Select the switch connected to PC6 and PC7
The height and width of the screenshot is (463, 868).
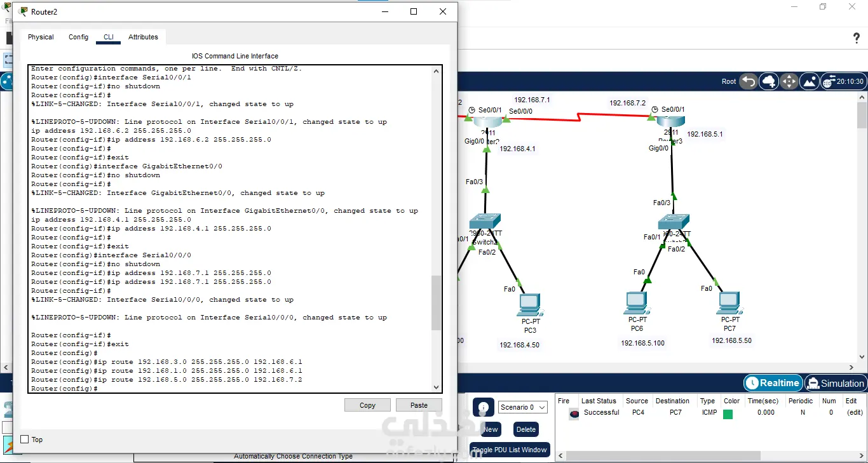pyautogui.click(x=674, y=222)
